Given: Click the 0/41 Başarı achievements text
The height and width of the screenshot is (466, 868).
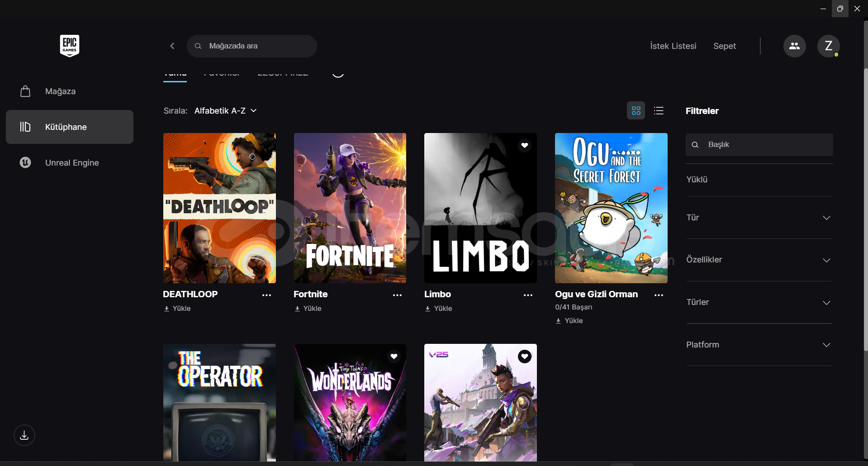Looking at the screenshot, I should click(x=574, y=307).
